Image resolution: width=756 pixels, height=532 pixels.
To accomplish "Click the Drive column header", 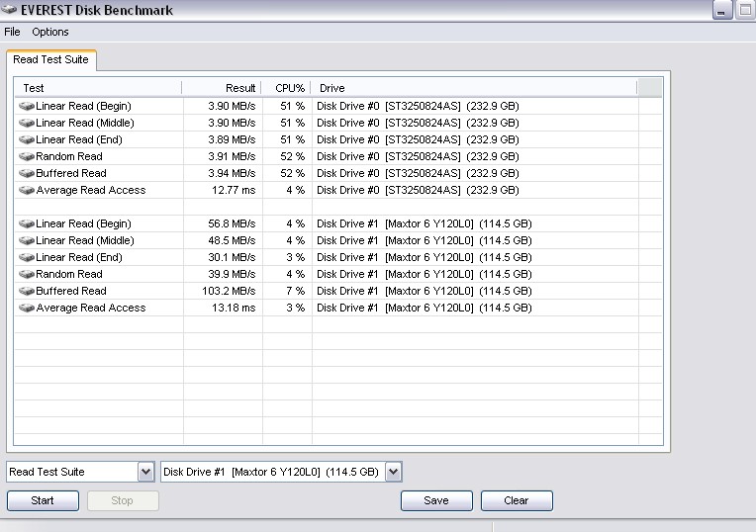I will point(474,88).
